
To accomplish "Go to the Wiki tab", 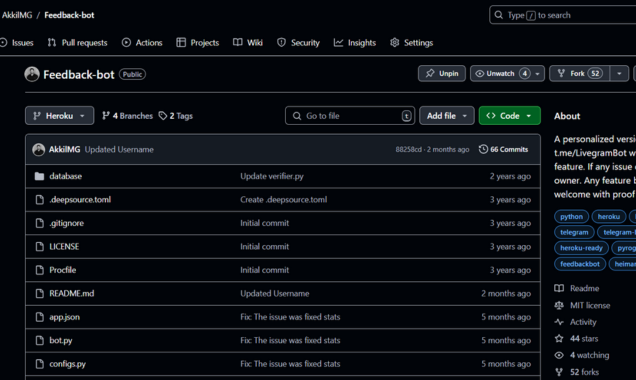I will (x=248, y=43).
